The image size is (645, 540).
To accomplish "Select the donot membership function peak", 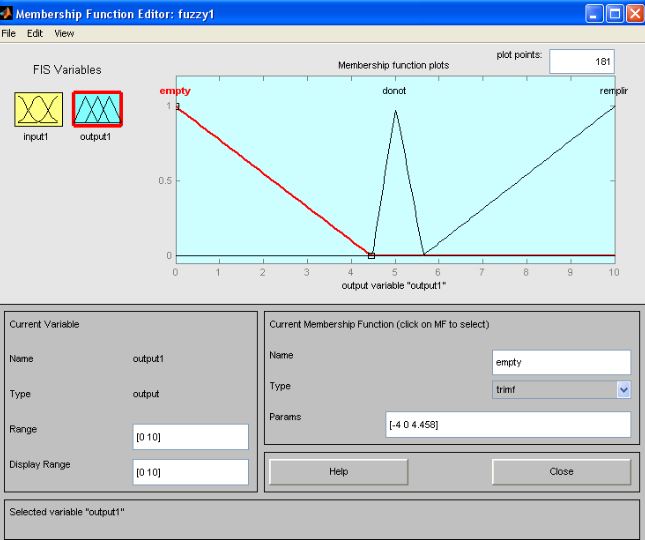I will pyautogui.click(x=396, y=111).
